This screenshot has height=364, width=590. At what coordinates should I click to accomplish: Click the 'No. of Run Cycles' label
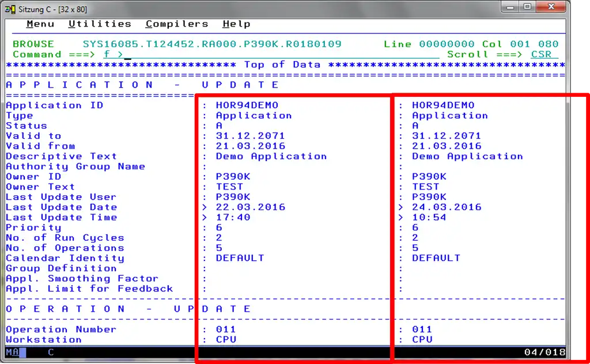coord(65,238)
